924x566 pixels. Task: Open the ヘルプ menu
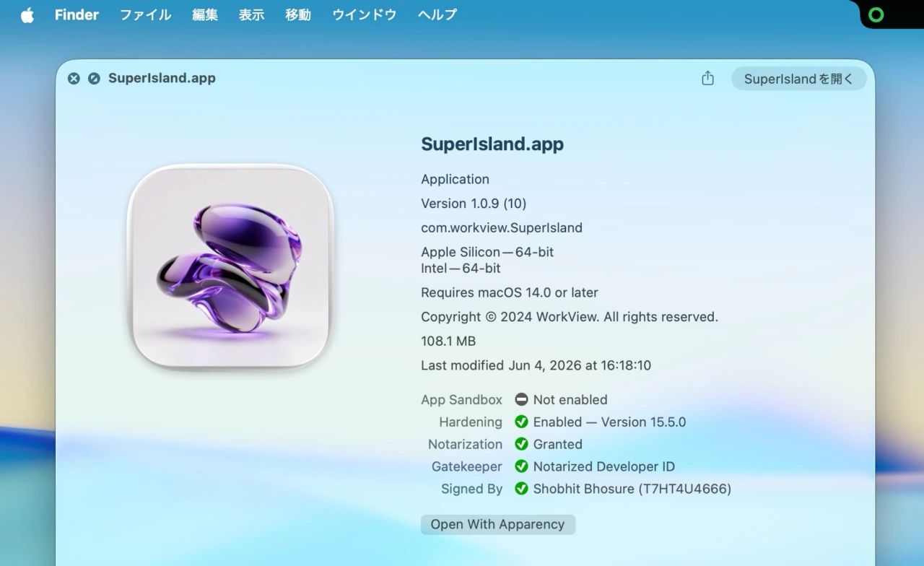click(437, 14)
